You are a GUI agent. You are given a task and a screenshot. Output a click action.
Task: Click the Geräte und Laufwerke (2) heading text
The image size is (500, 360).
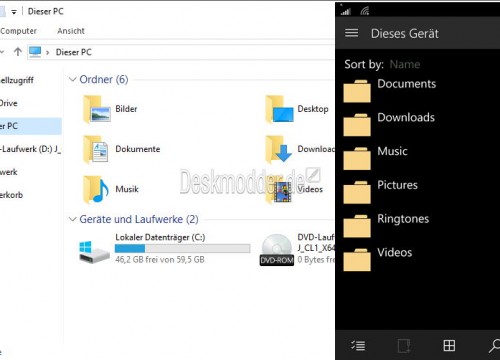pyautogui.click(x=139, y=219)
